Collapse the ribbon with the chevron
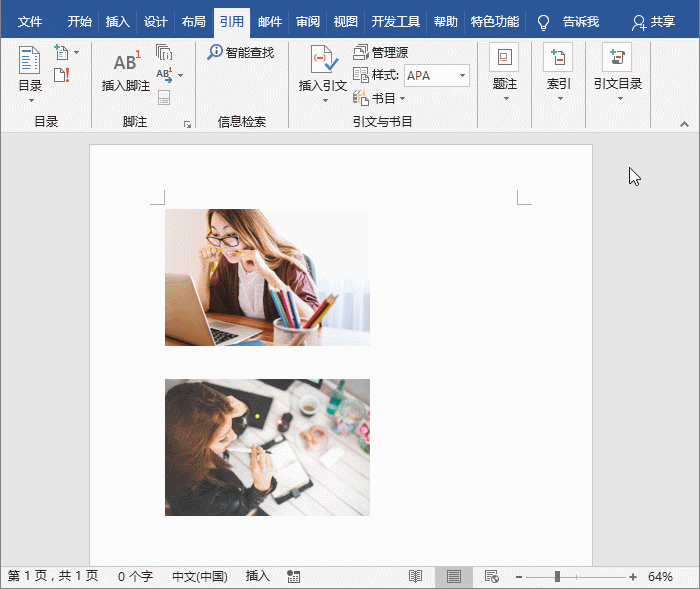The height and width of the screenshot is (589, 700). click(684, 125)
